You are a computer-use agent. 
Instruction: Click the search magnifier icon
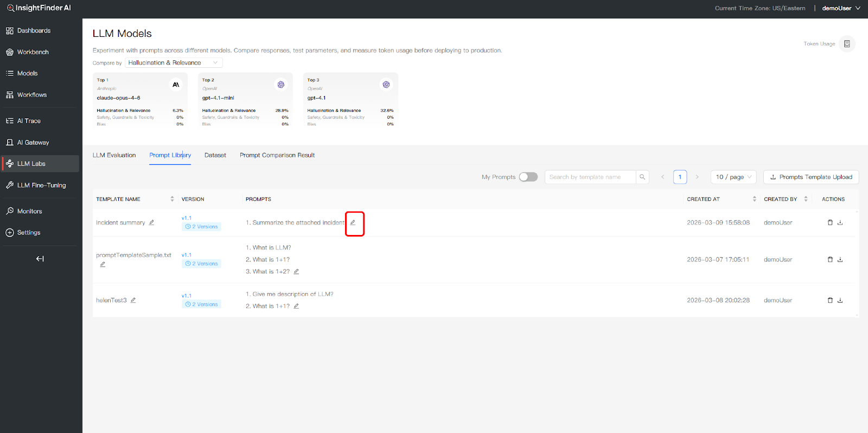click(642, 177)
